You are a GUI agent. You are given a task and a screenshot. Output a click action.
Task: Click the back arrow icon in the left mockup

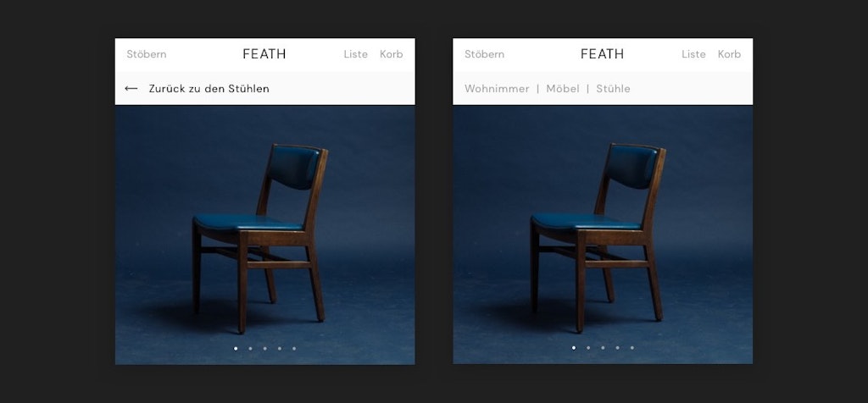coord(131,88)
